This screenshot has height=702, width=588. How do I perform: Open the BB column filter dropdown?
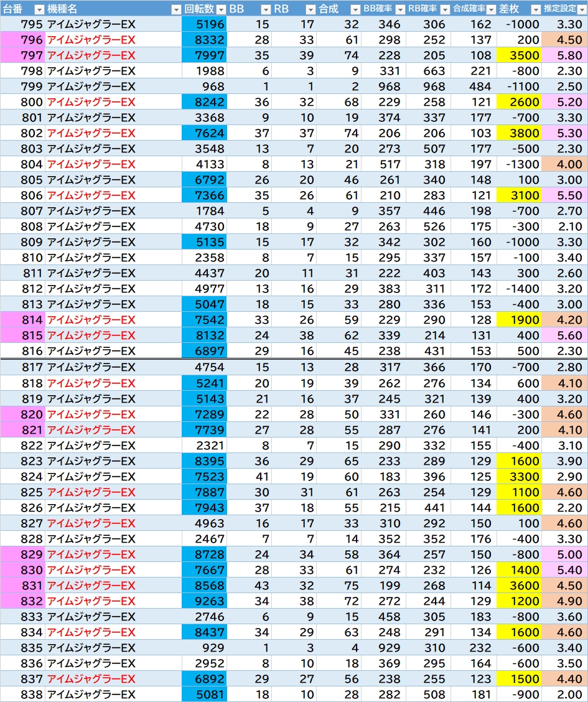[266, 9]
